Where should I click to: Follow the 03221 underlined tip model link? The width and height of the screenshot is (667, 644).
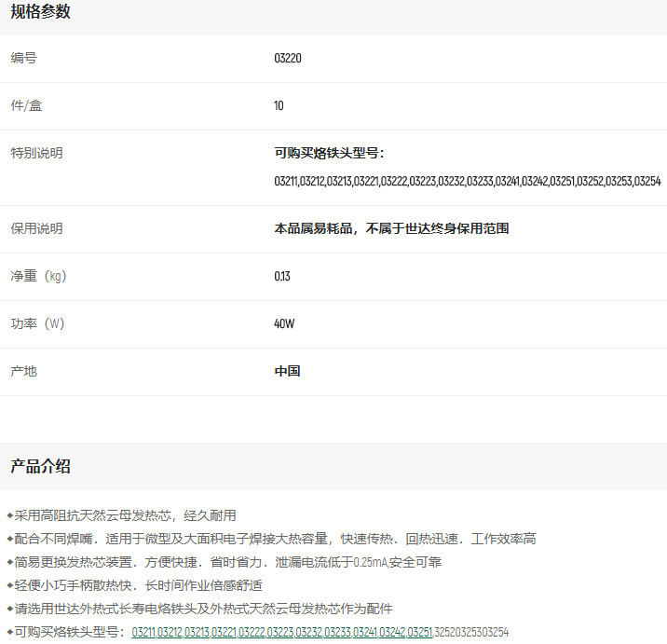point(224,632)
